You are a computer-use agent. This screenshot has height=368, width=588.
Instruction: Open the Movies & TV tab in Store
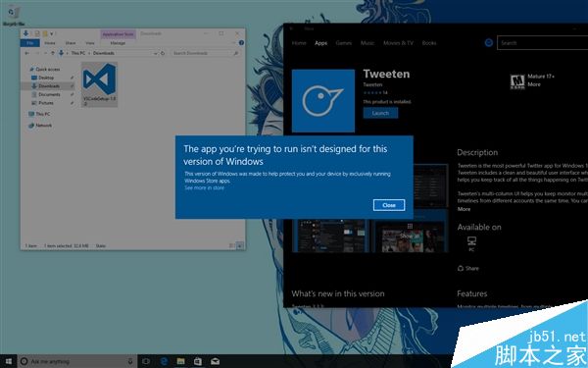pyautogui.click(x=398, y=43)
